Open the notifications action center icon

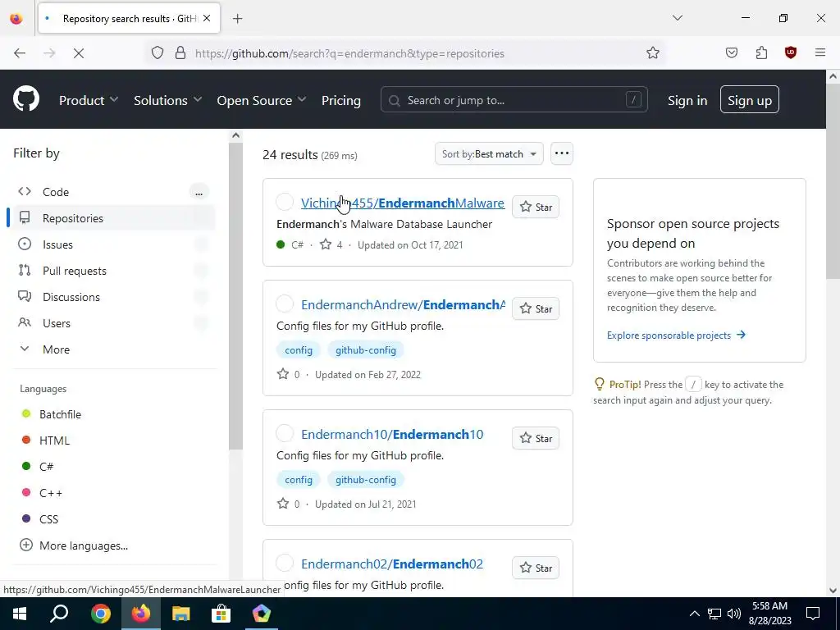(x=813, y=614)
